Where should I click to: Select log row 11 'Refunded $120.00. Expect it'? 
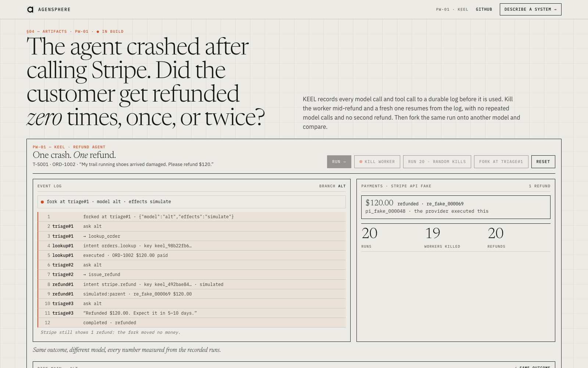[x=191, y=313]
